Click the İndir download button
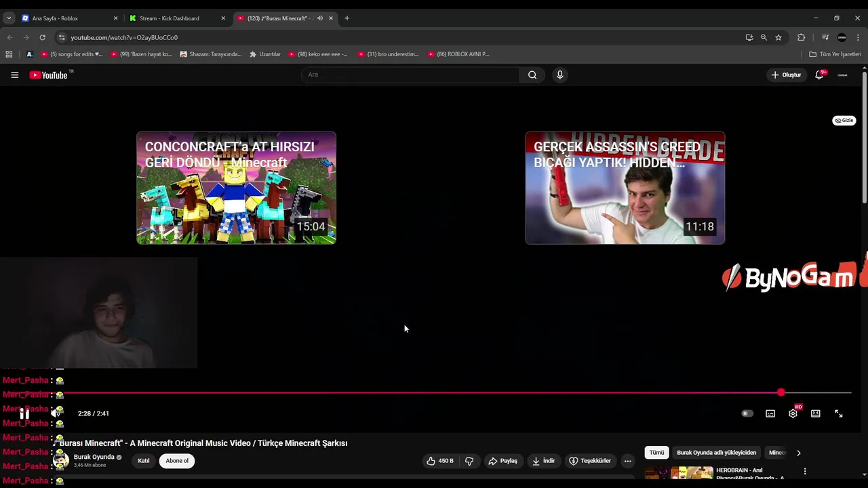868x488 pixels. [543, 461]
